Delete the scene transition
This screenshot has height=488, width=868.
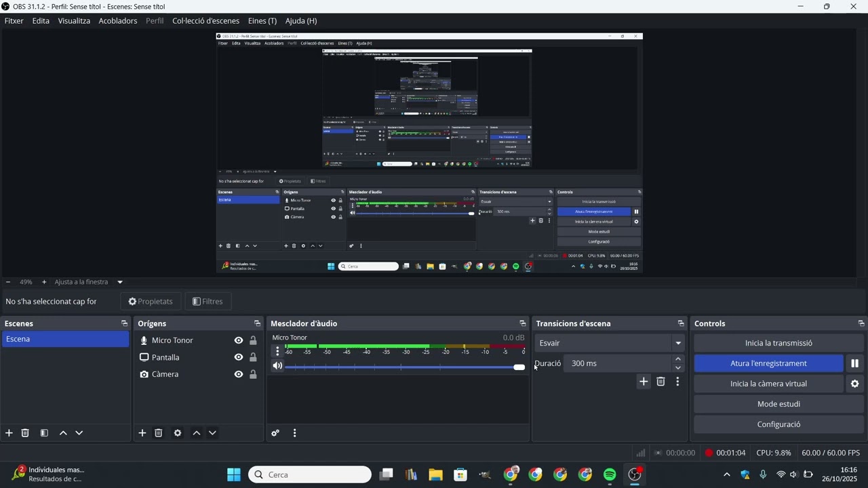(x=660, y=382)
